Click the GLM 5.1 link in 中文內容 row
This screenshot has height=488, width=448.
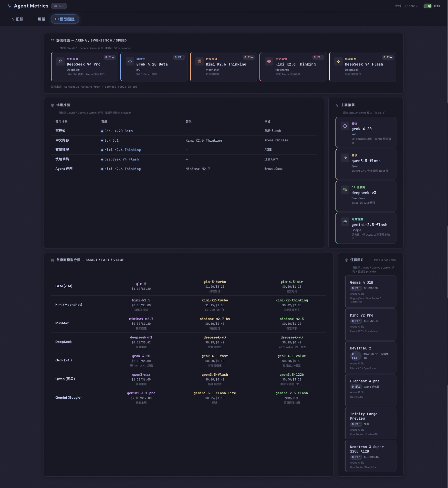[x=112, y=141]
